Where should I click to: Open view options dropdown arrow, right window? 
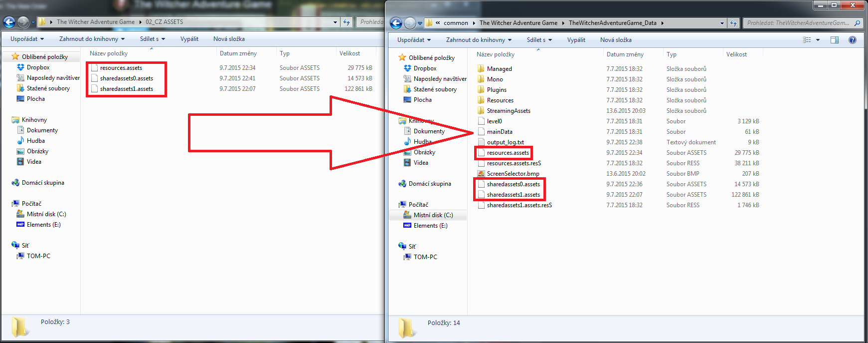(x=818, y=40)
